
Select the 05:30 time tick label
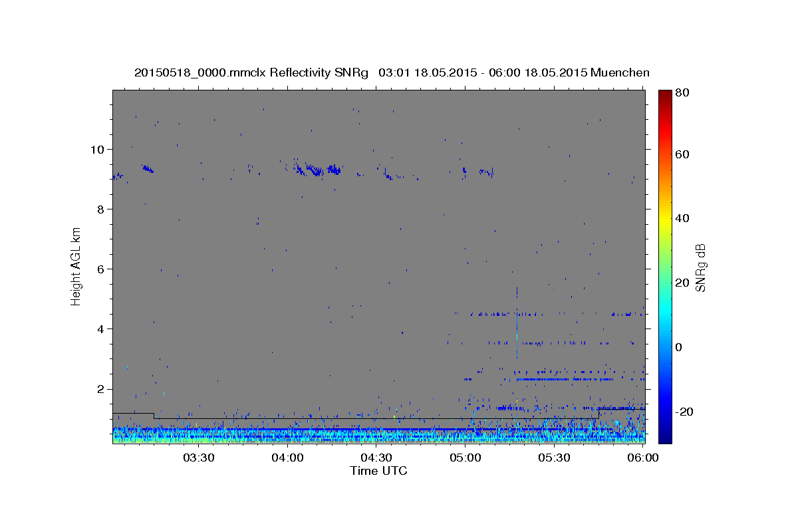pos(555,458)
